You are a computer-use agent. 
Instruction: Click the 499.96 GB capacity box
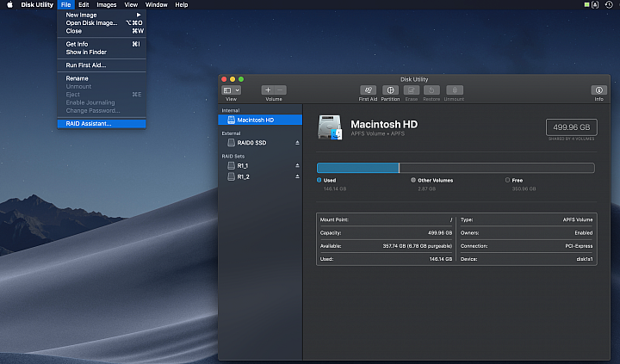point(572,127)
